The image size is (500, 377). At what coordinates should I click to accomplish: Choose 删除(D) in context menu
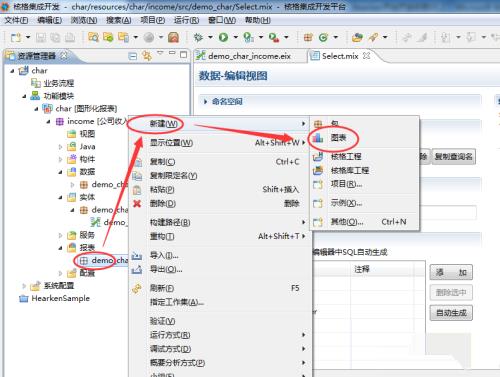click(220, 203)
